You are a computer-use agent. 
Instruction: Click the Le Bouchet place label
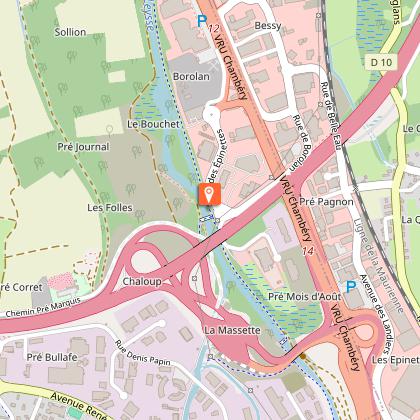tap(153, 124)
